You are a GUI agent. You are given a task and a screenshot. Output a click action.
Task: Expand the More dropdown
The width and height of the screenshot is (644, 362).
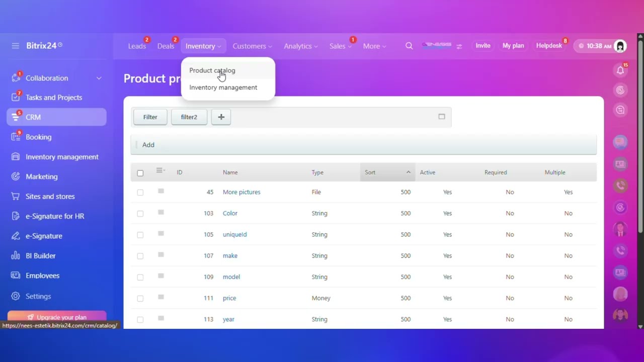click(x=374, y=46)
